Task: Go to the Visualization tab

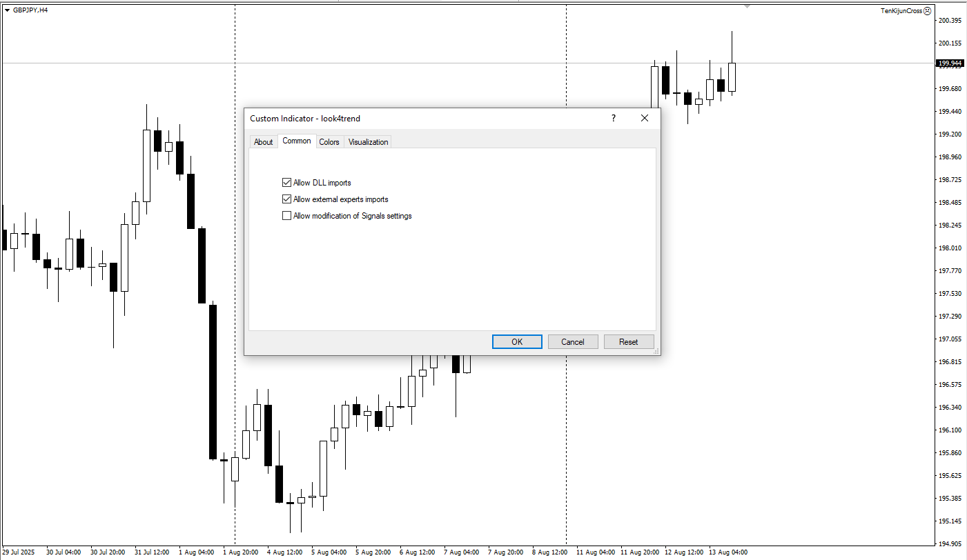Action: 368,142
